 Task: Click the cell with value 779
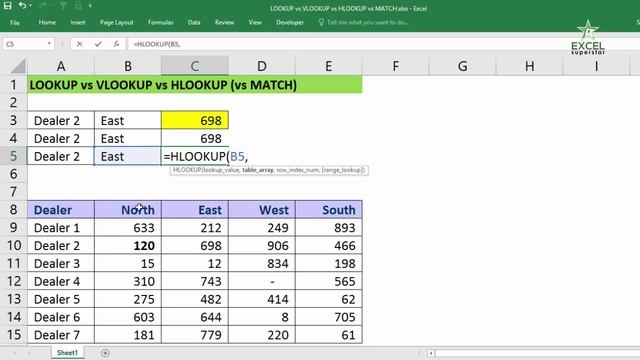(x=195, y=335)
